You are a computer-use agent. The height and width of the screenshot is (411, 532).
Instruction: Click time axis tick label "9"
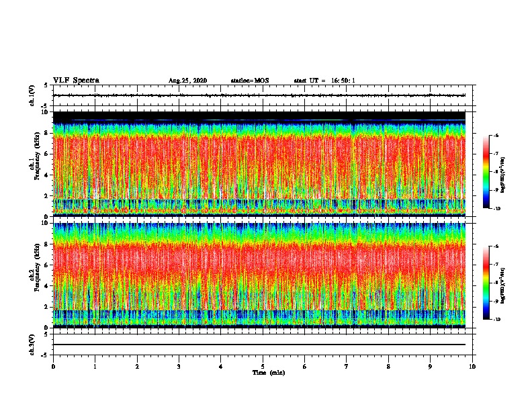[430, 366]
